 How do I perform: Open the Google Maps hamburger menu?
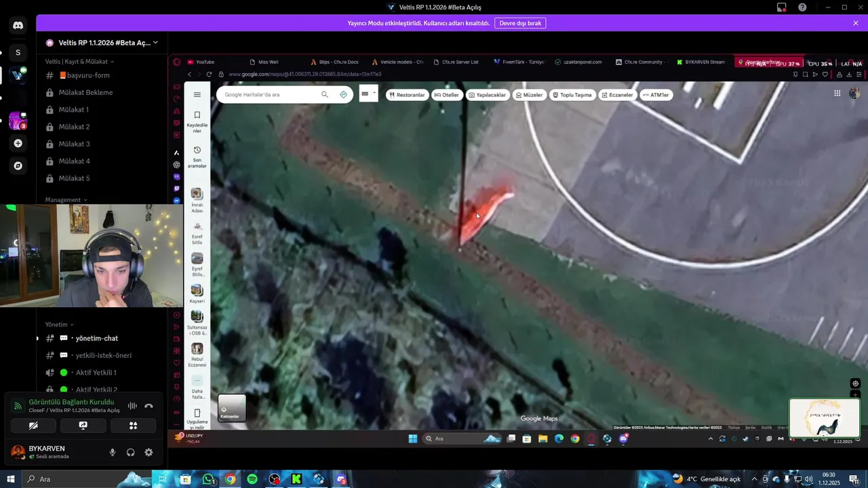[197, 95]
